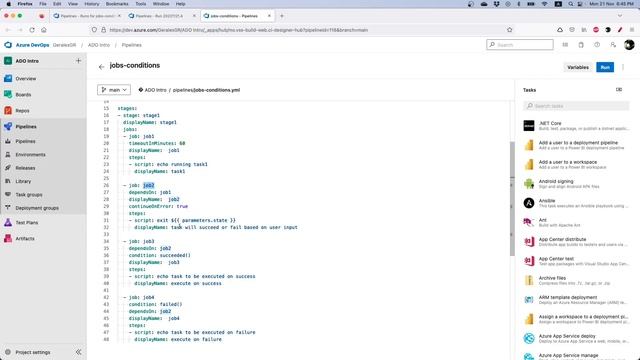Open Repos from the sidebar

[22, 111]
